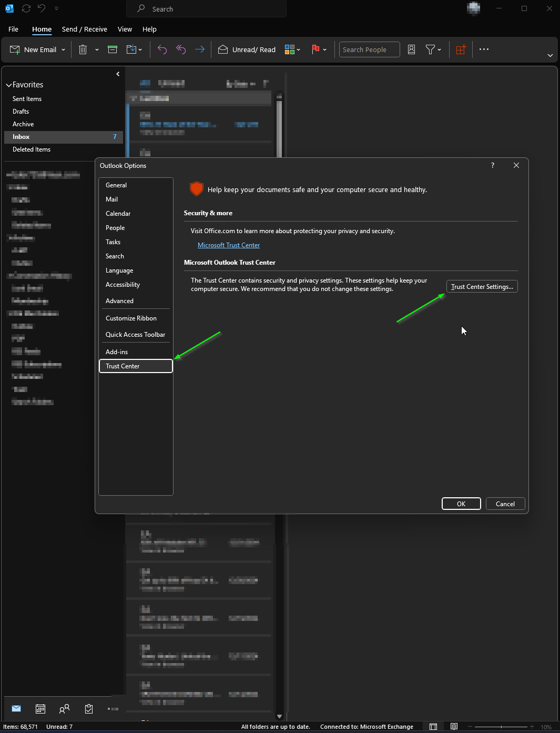The width and height of the screenshot is (560, 733).
Task: Follow the Microsoft Trust Center link
Action: click(229, 245)
